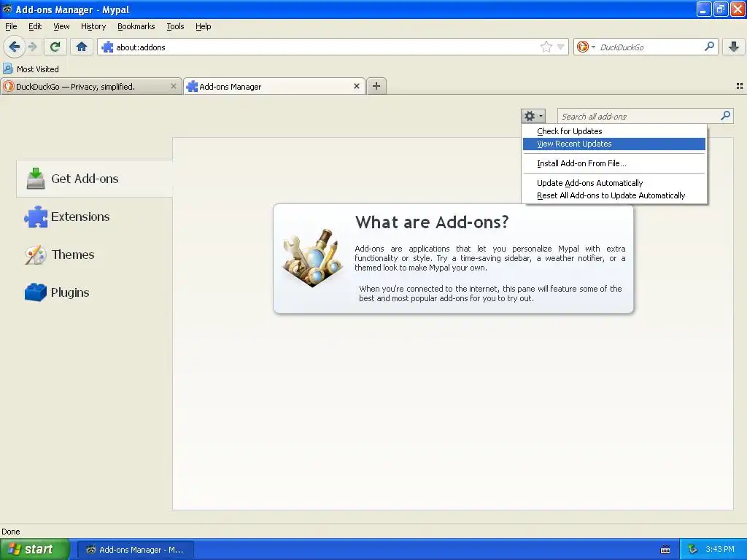Select View Recent Updates
747x560 pixels.
pos(614,144)
